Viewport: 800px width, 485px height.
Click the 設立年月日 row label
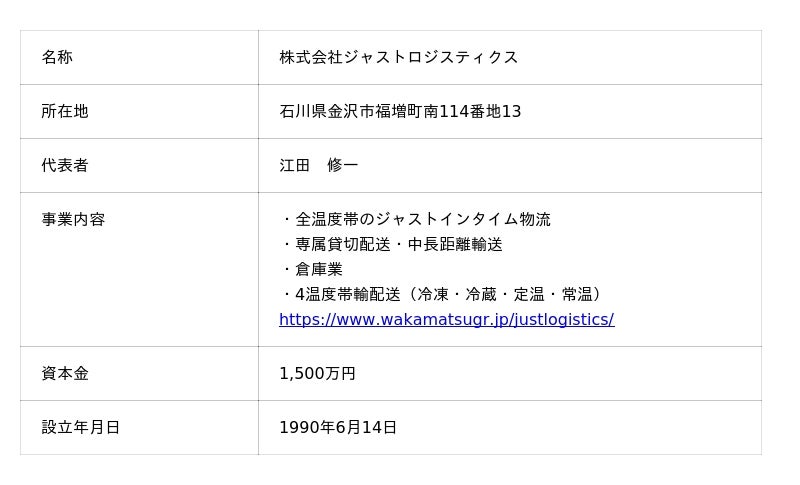click(81, 428)
